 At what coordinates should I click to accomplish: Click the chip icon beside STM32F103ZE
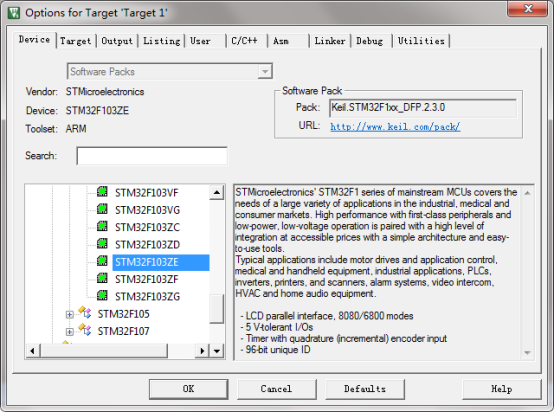point(102,261)
